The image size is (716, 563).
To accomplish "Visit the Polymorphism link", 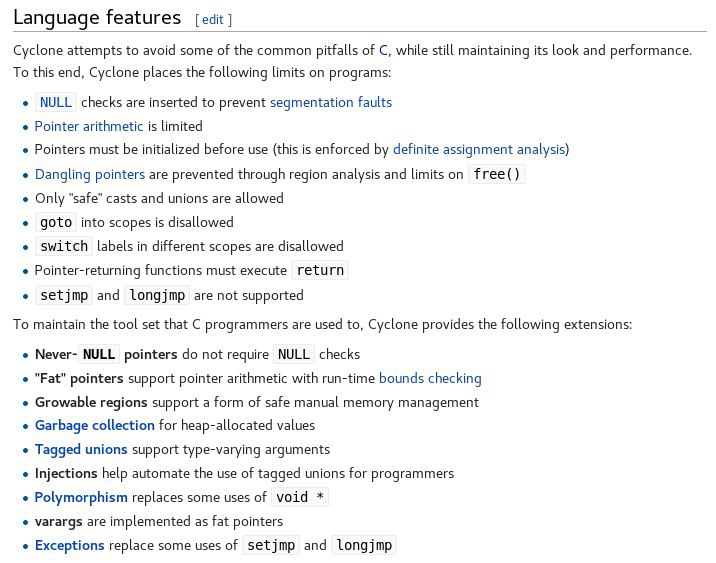I will tap(81, 498).
